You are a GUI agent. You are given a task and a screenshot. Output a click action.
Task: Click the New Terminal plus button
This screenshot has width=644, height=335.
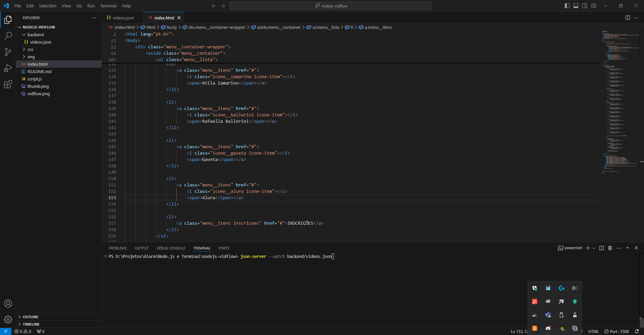coord(588,248)
